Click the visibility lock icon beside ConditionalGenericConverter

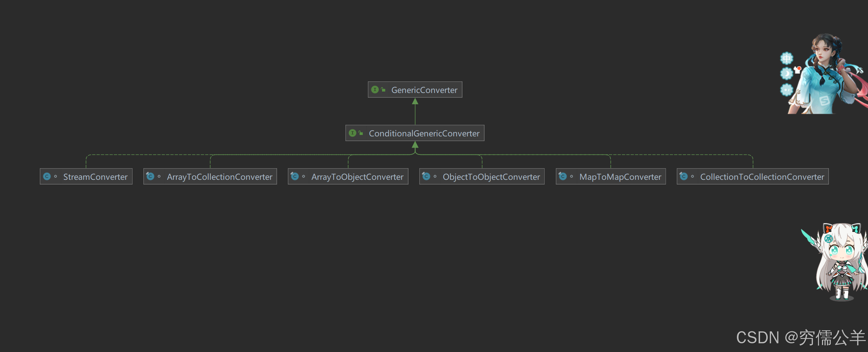pos(360,133)
